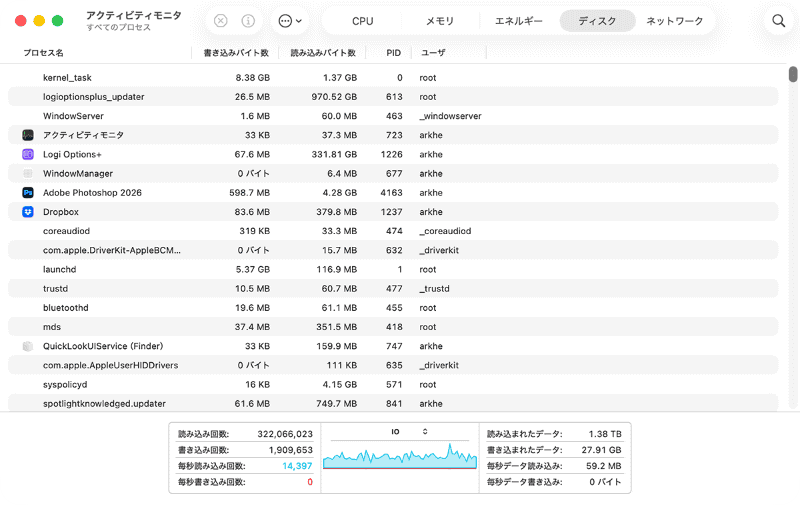Click the 読み込まれたデータ value 1.38 TB
Viewport: 800px width, 505px height.
(x=605, y=434)
